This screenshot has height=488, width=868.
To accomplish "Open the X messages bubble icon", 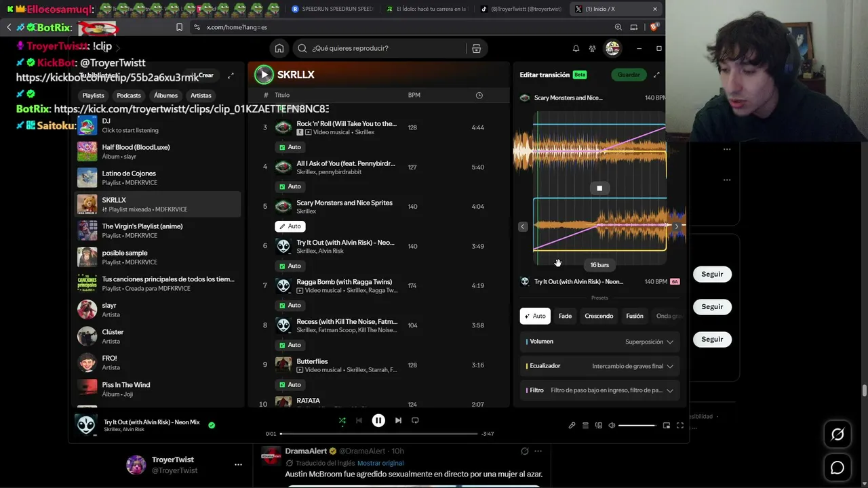I will 837,468.
